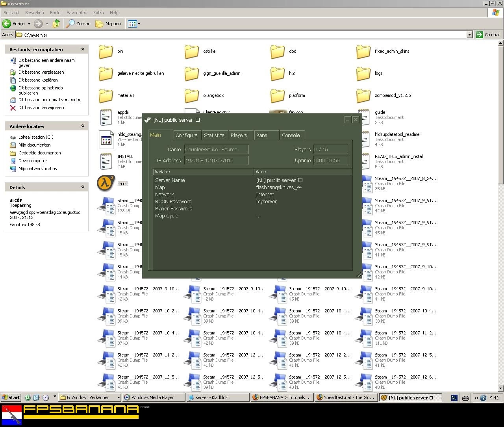Select the hl2 folder icon
Screen dimensions: 504x427
pos(278,74)
